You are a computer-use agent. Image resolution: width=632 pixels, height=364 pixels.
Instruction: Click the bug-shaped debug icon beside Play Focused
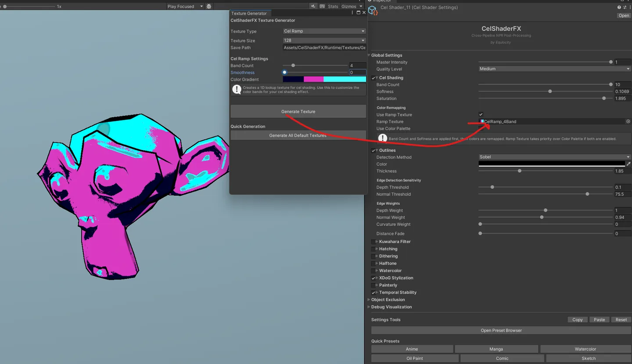[208, 7]
